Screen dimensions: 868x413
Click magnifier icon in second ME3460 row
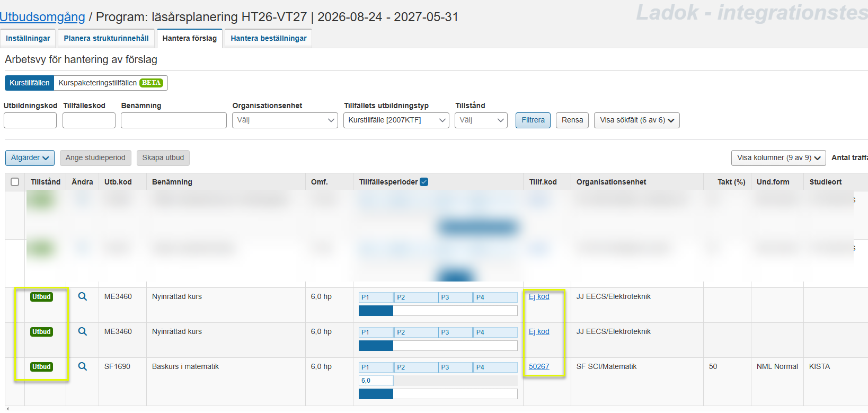(x=83, y=332)
